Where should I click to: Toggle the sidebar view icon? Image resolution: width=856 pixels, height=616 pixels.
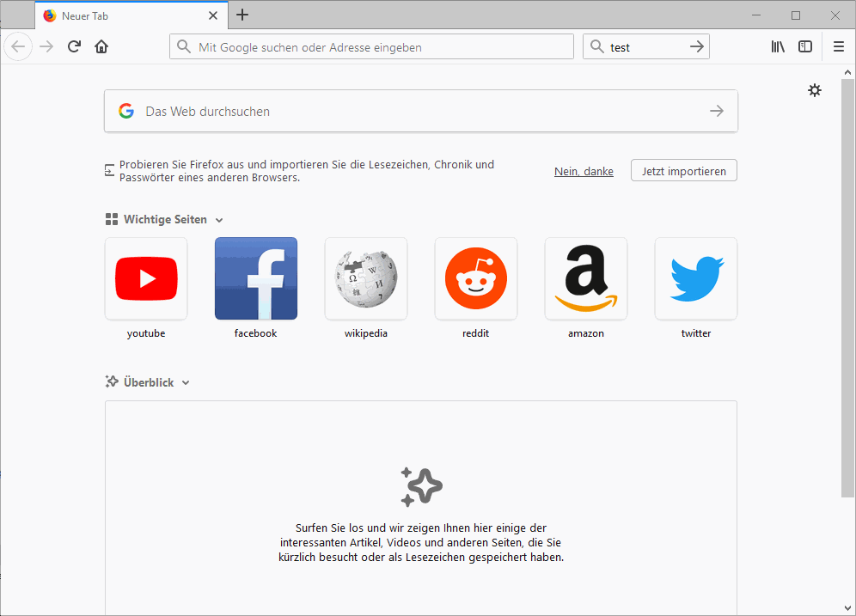pos(805,47)
